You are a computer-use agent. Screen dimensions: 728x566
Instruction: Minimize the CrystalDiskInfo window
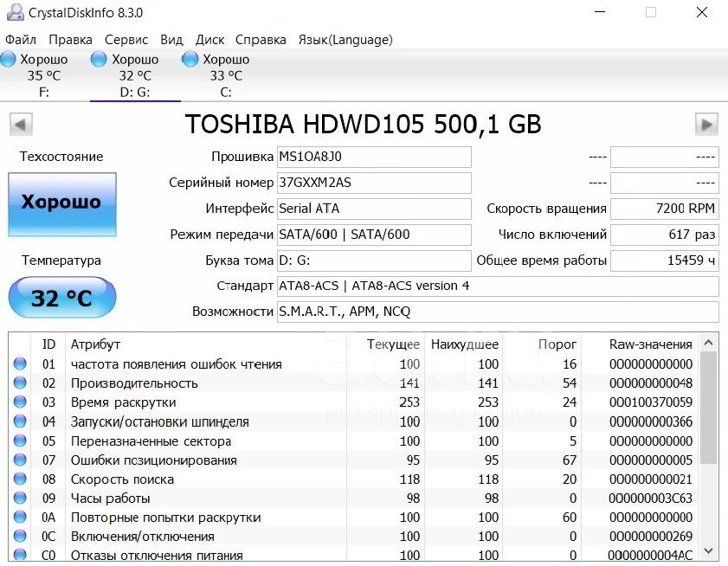[601, 12]
